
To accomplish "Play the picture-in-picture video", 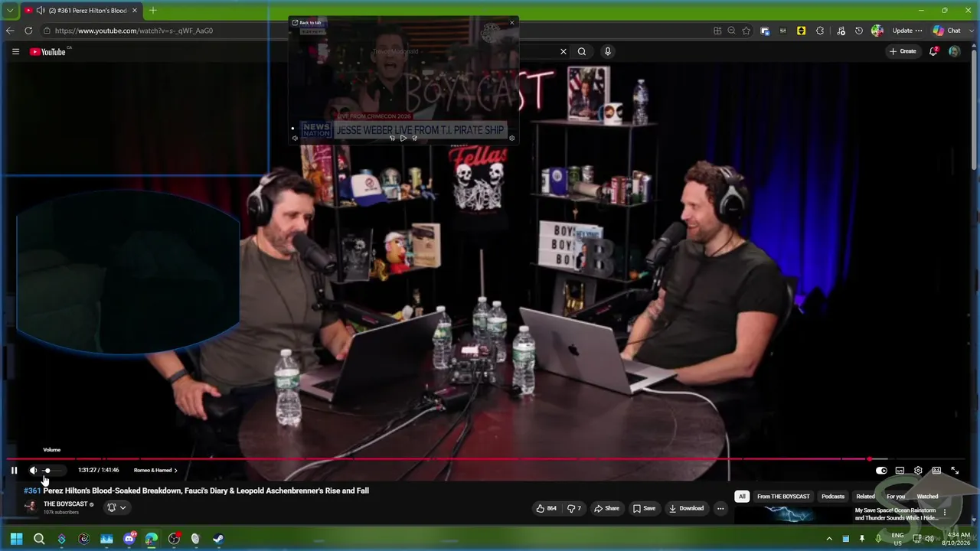I will pyautogui.click(x=403, y=138).
